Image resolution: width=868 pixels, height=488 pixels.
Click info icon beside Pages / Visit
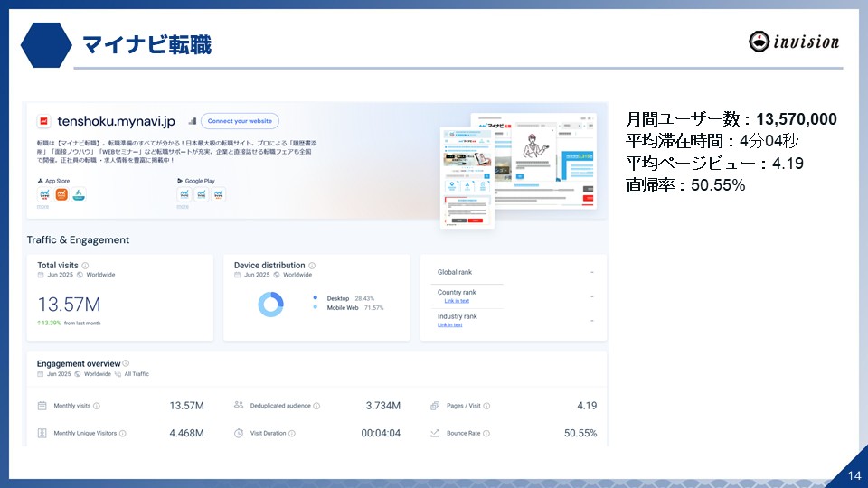coord(486,406)
